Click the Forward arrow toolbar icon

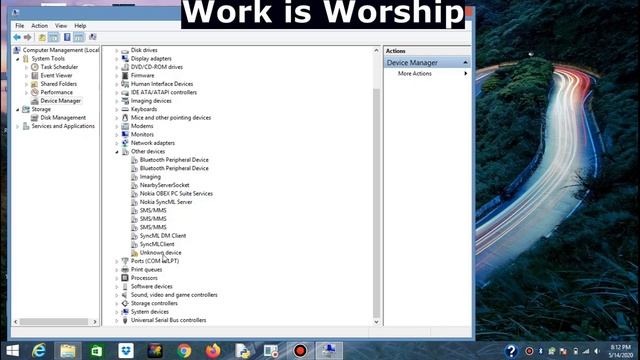(27, 38)
